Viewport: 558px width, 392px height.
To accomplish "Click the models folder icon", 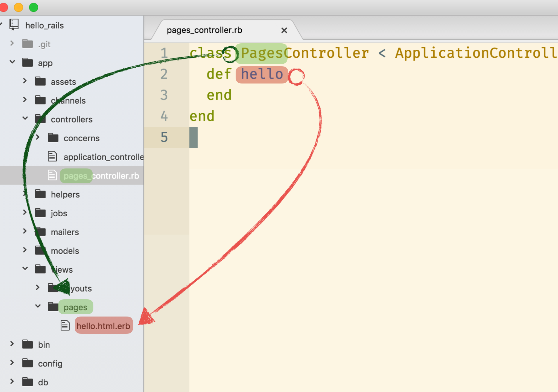I will click(x=40, y=250).
